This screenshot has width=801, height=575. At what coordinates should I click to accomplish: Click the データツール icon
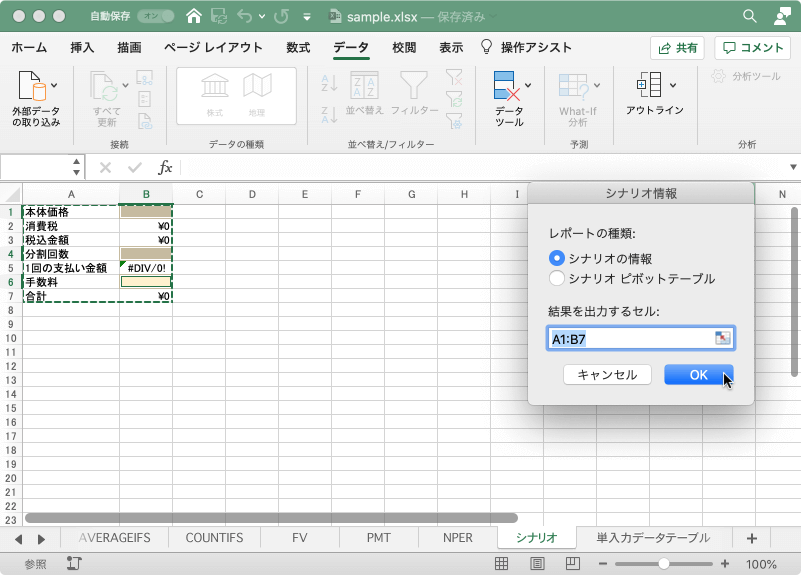[507, 85]
